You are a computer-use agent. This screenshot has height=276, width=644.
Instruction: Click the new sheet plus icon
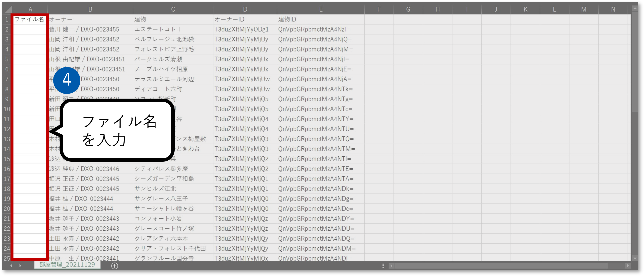tap(114, 266)
